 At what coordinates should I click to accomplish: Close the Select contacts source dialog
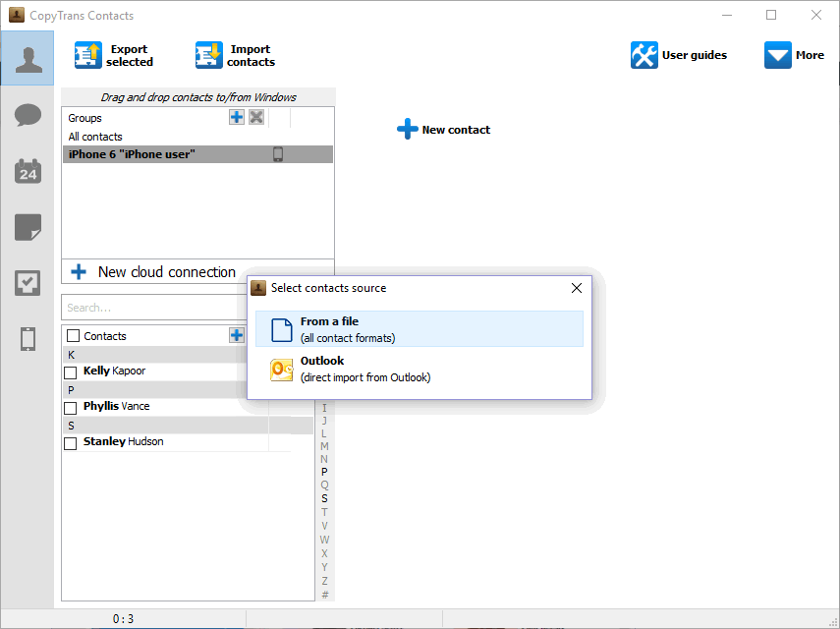point(577,288)
